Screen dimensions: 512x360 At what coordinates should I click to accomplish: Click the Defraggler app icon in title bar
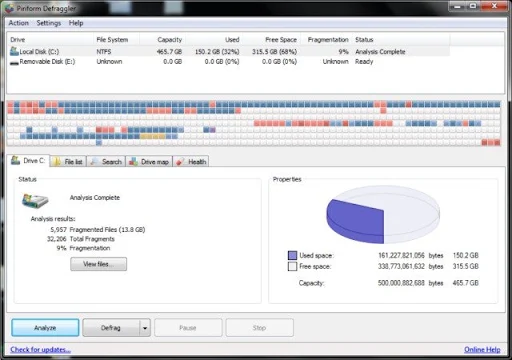[x=10, y=8]
